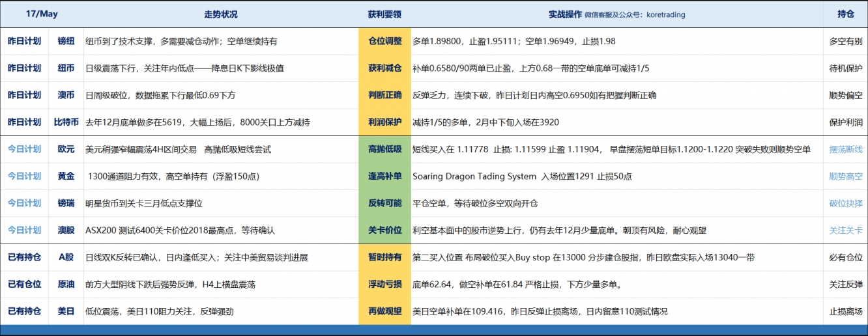
Task: Select the 止损离场 cell
Action: 845,311
